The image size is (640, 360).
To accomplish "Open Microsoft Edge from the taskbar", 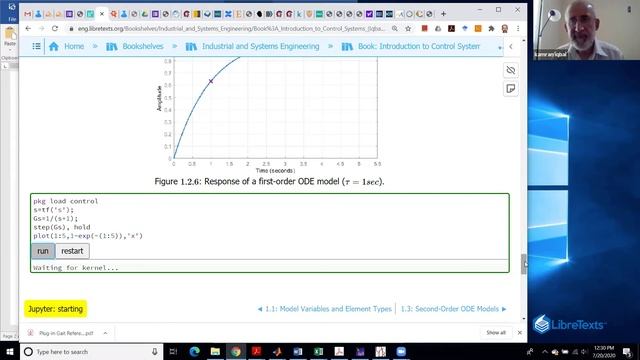I will (x=195, y=351).
